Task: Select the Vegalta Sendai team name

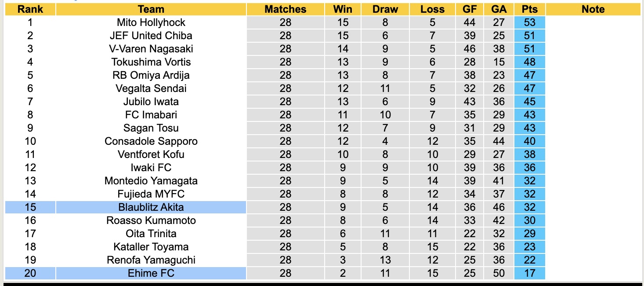Action: tap(151, 88)
